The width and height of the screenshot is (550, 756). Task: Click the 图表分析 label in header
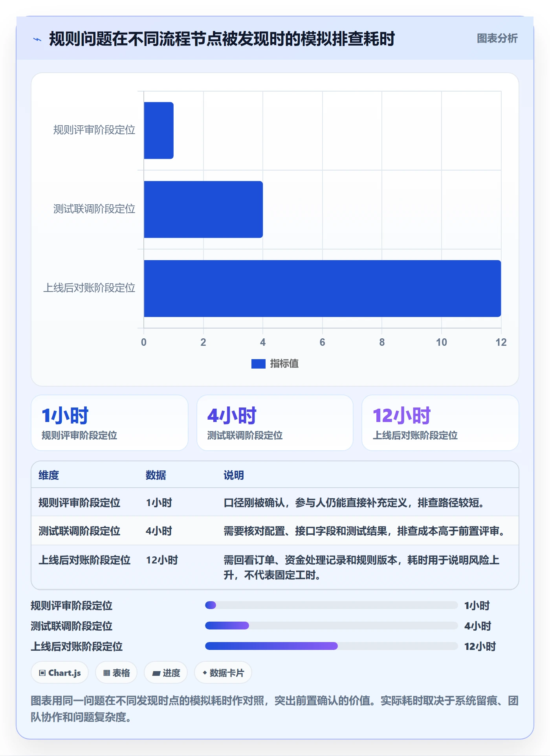coord(497,39)
